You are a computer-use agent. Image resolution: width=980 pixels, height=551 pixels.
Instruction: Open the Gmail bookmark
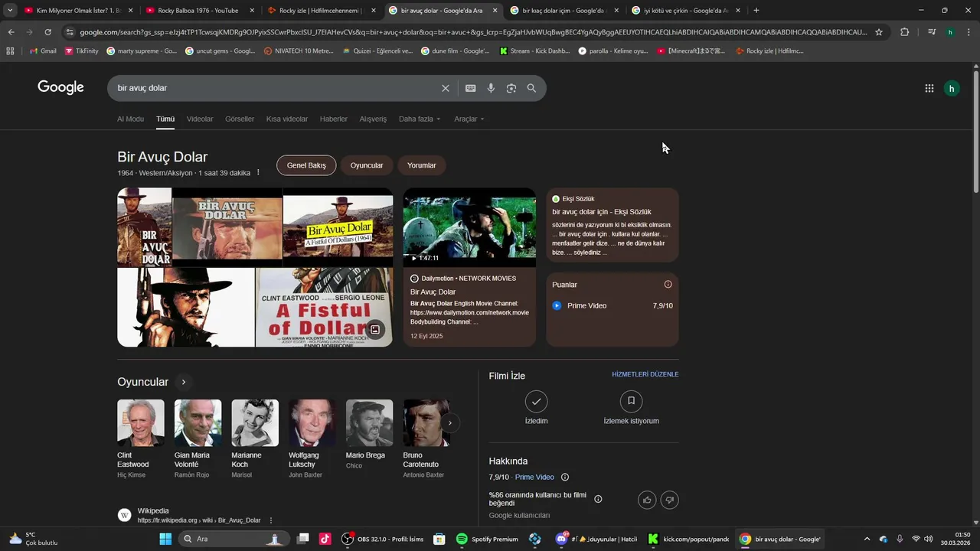43,51
